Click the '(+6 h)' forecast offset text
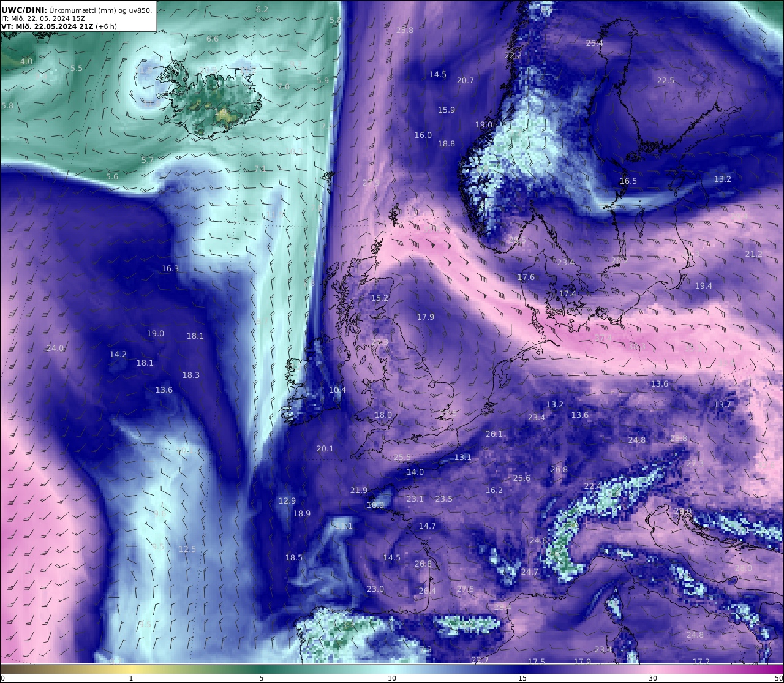Screen dimensions: 784x683 107,26
